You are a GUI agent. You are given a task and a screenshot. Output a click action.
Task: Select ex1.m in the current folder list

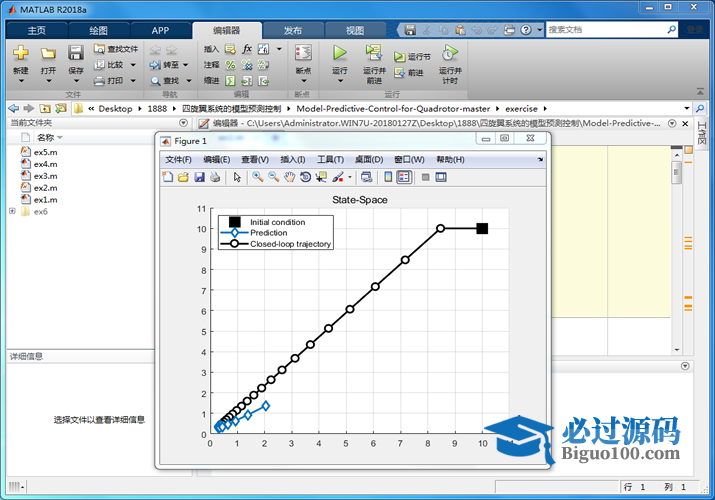tap(45, 200)
